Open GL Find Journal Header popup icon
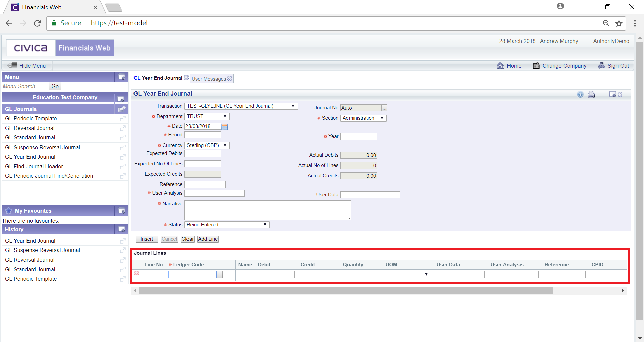 [123, 166]
